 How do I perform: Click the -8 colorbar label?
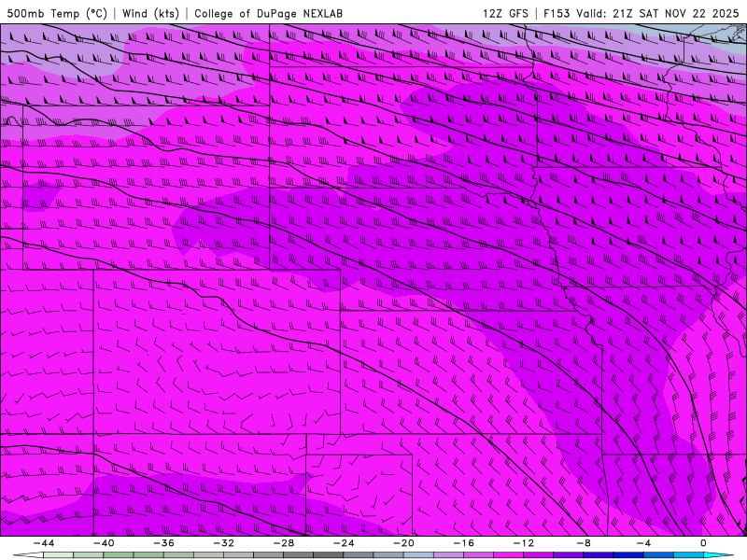[x=585, y=543]
